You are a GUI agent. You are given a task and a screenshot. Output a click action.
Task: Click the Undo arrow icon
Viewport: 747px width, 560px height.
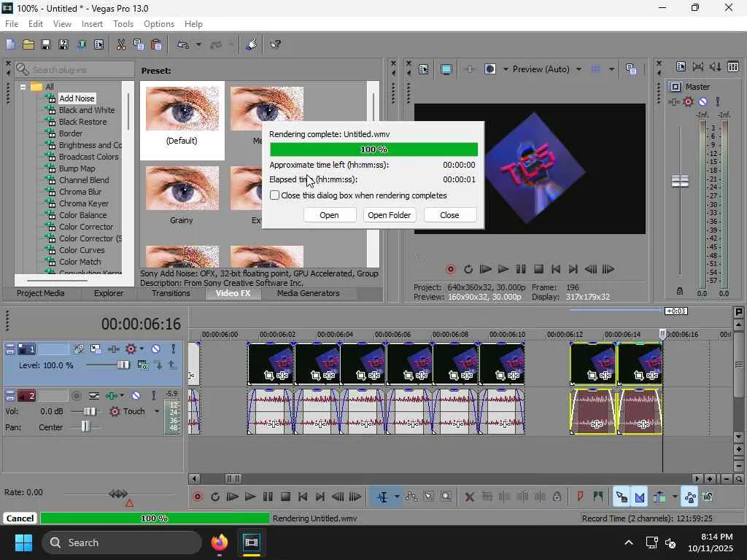coord(183,44)
